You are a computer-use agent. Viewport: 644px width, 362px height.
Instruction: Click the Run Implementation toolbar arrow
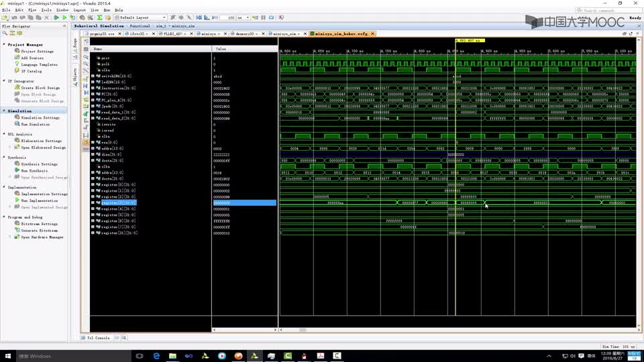(x=64, y=17)
